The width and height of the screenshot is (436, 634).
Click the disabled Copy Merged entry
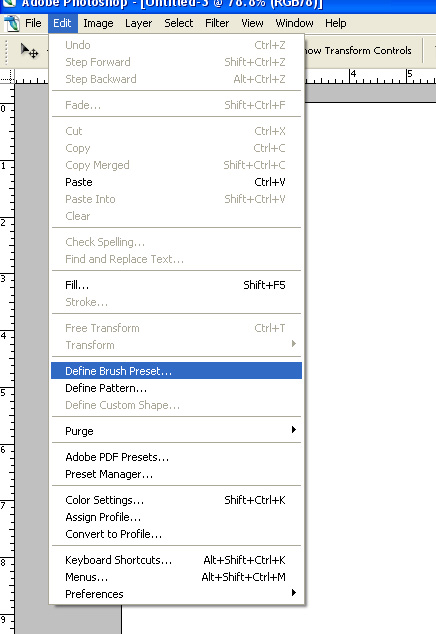[x=176, y=165]
